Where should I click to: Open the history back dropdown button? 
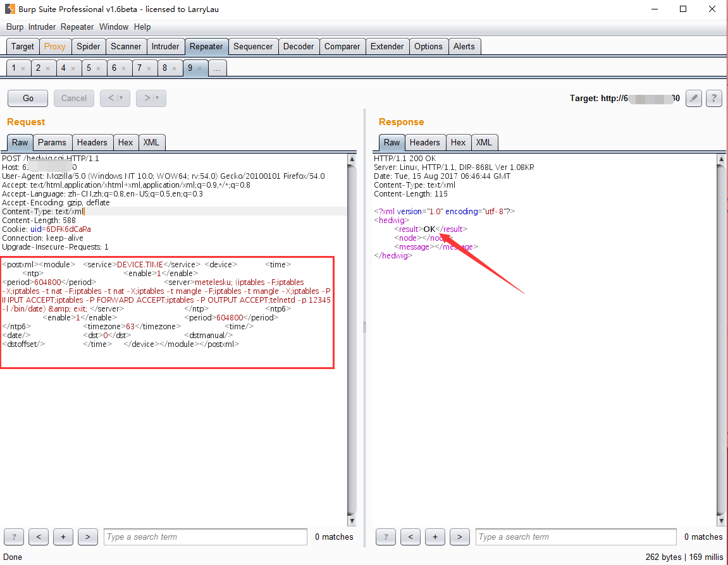coord(115,99)
